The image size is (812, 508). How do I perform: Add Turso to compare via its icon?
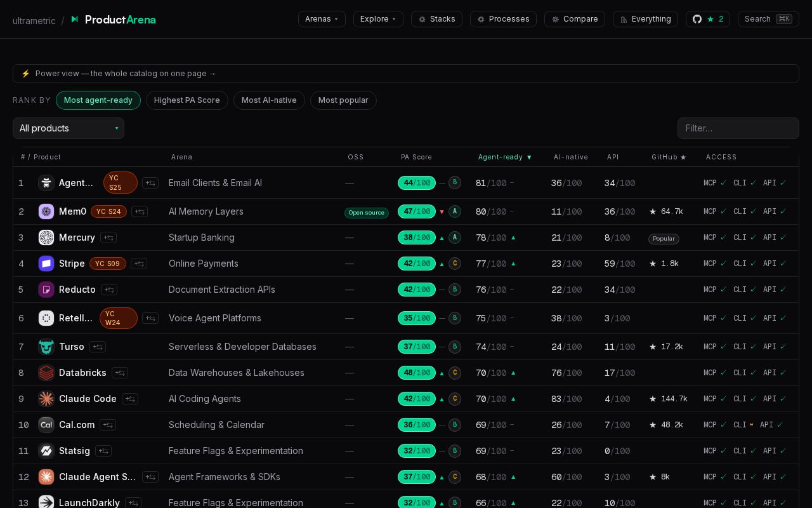click(98, 347)
